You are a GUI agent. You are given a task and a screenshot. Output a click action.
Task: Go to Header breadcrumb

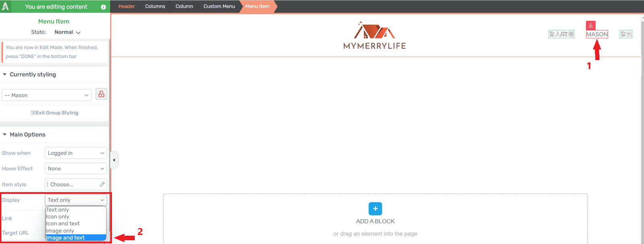pos(126,6)
